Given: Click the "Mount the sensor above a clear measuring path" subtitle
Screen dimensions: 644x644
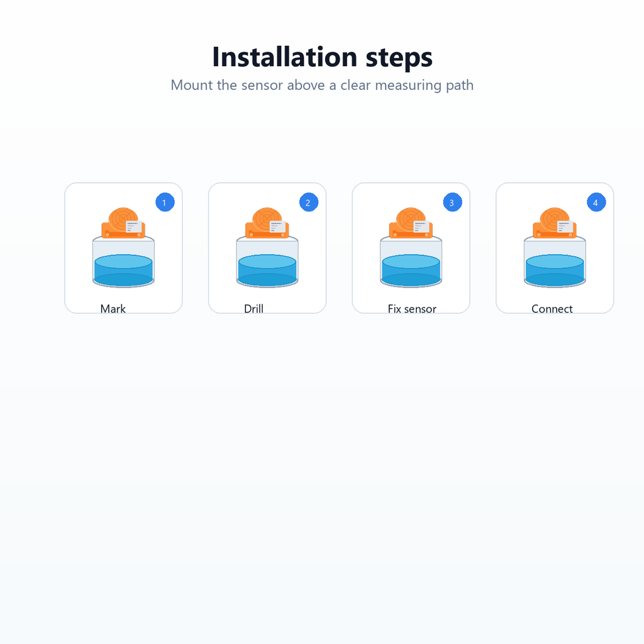Looking at the screenshot, I should coord(322,85).
